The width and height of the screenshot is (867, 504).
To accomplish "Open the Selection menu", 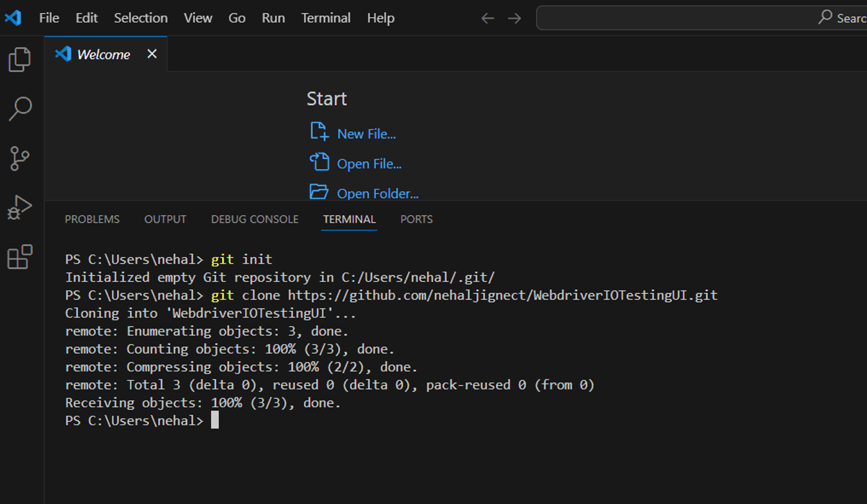I will (x=141, y=18).
